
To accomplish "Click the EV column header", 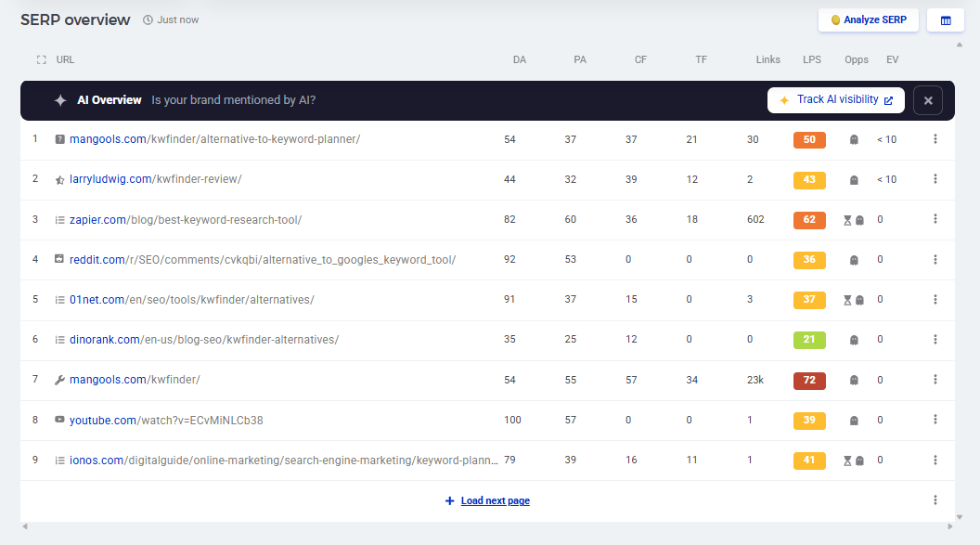I will click(893, 60).
